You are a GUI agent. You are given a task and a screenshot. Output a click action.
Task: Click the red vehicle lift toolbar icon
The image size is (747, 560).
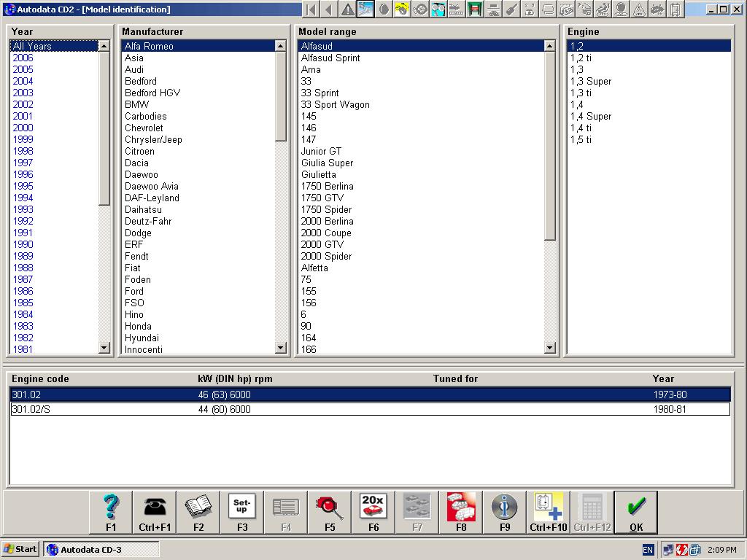474,9
